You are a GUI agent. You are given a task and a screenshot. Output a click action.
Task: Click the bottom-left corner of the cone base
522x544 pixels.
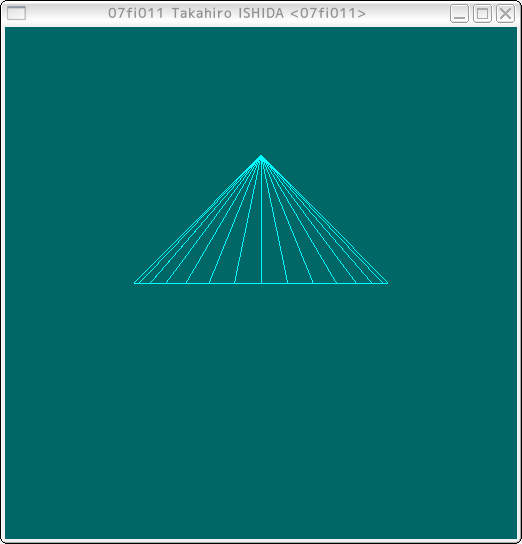coord(135,283)
